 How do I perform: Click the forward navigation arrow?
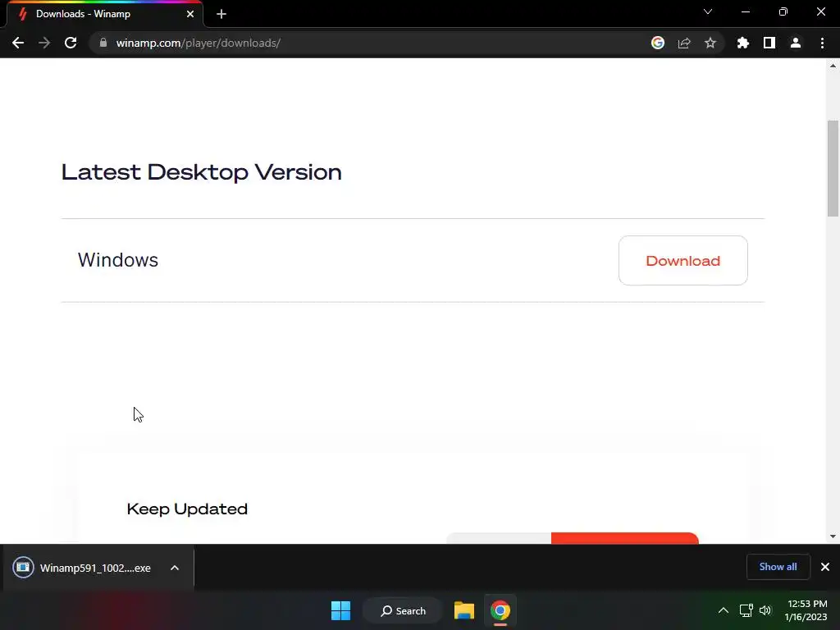[x=44, y=43]
